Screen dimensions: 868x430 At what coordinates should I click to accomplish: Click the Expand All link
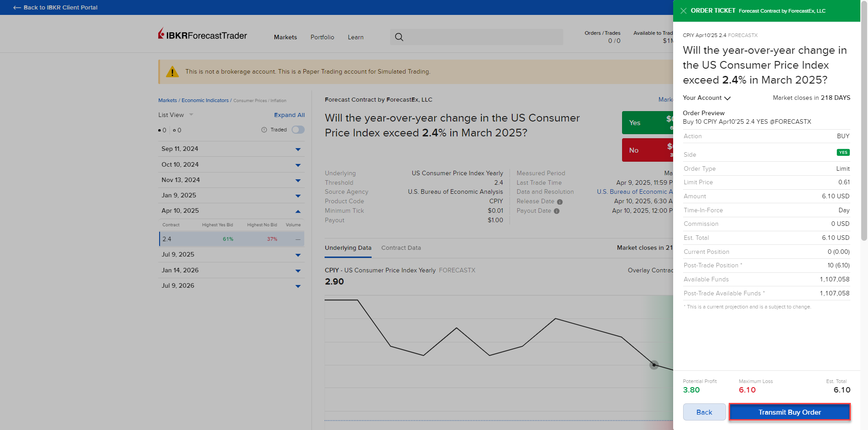pyautogui.click(x=289, y=115)
